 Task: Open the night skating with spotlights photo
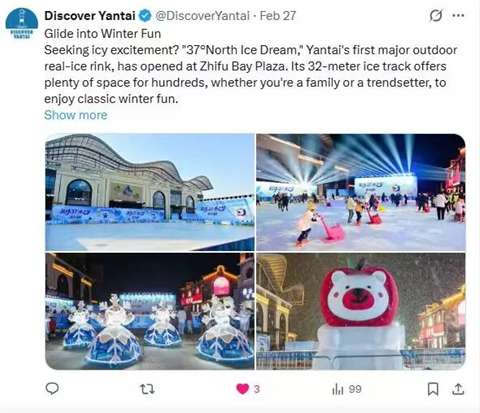click(361, 192)
